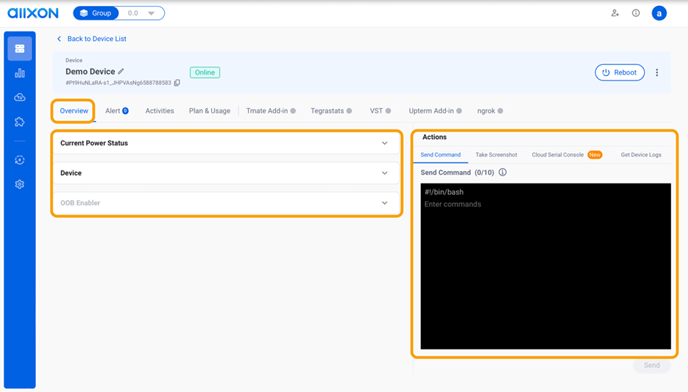This screenshot has height=392, width=688.
Task: Copy the device ID with copy icon
Action: 177,83
